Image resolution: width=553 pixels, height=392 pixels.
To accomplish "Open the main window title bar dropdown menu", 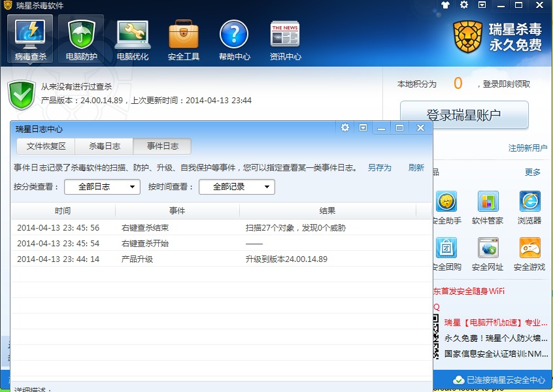I will pyautogui.click(x=482, y=5).
